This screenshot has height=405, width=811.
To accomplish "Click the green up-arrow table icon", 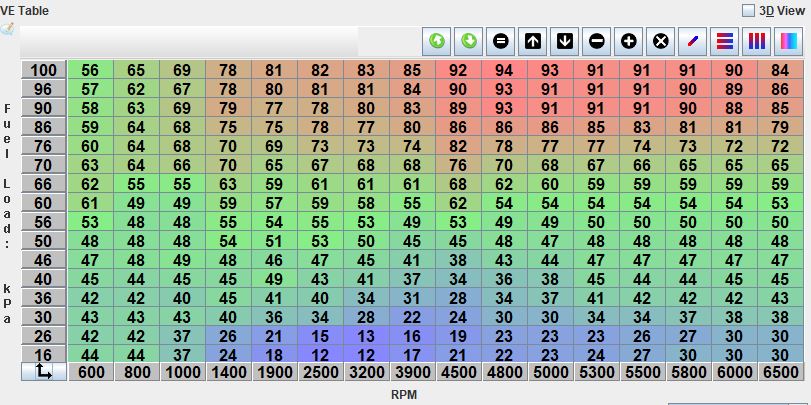I will (437, 41).
